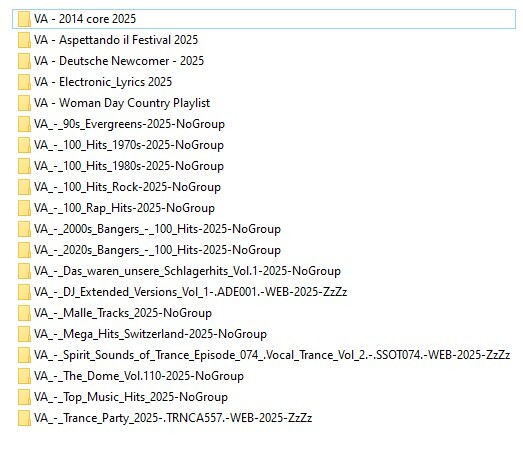Select the "VA - 2014 core 2025" name

tap(85, 19)
